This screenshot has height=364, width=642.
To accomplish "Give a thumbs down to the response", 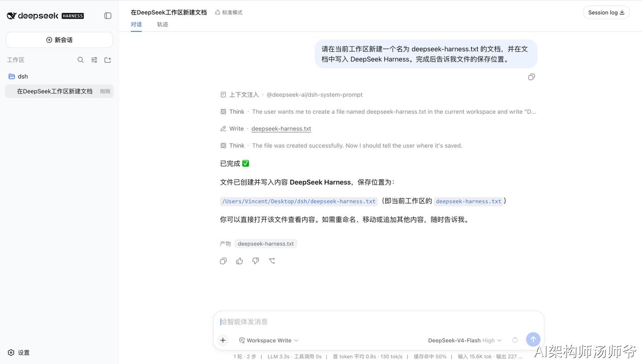I will (x=255, y=261).
